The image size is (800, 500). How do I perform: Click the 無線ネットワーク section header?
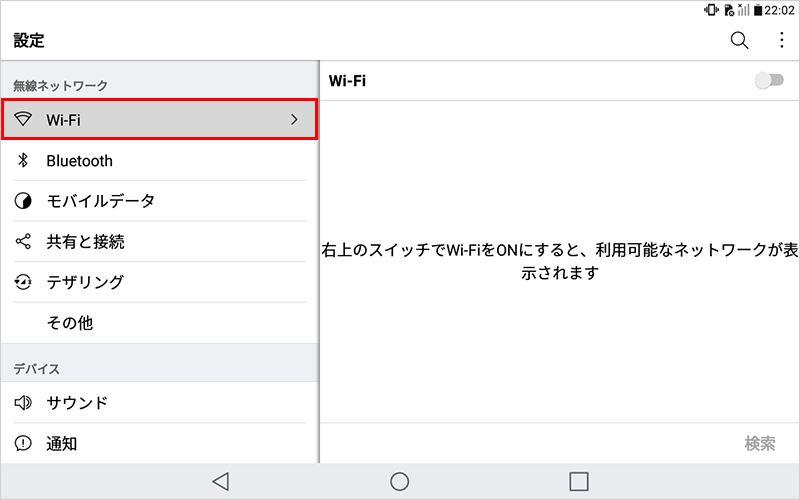tap(60, 85)
